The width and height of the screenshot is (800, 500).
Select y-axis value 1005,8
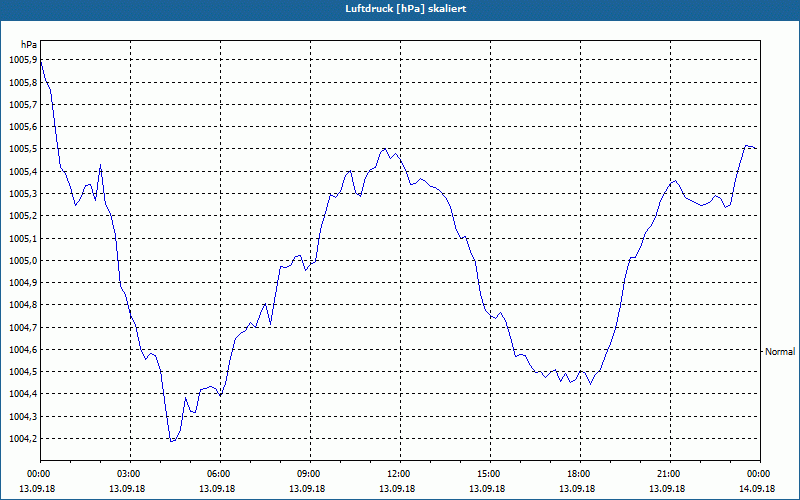tap(23, 83)
